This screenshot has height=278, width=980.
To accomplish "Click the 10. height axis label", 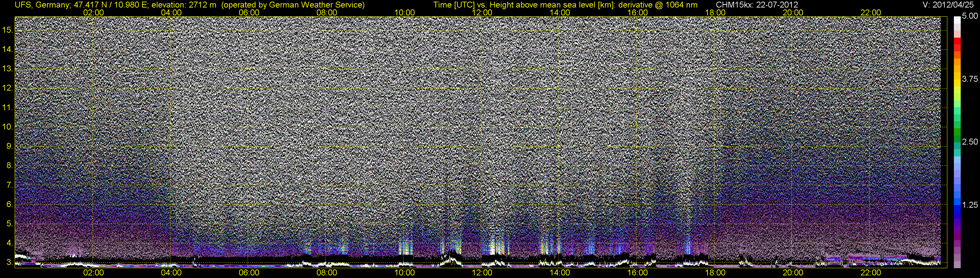I will (x=8, y=127).
